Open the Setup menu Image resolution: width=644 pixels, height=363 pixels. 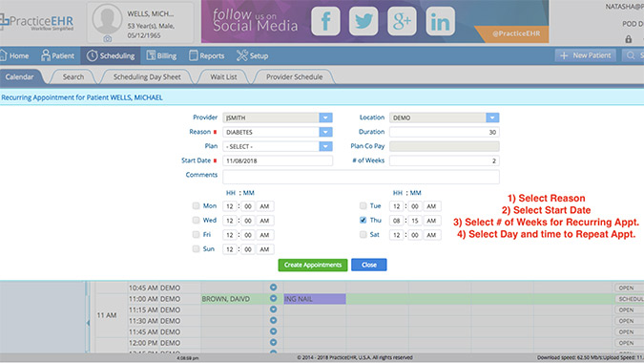coord(252,55)
